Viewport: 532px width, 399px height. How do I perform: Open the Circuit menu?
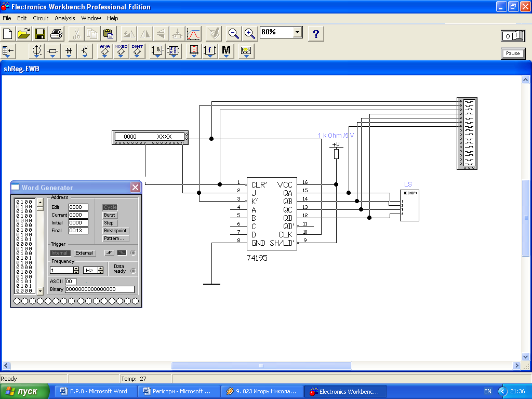pyautogui.click(x=41, y=18)
